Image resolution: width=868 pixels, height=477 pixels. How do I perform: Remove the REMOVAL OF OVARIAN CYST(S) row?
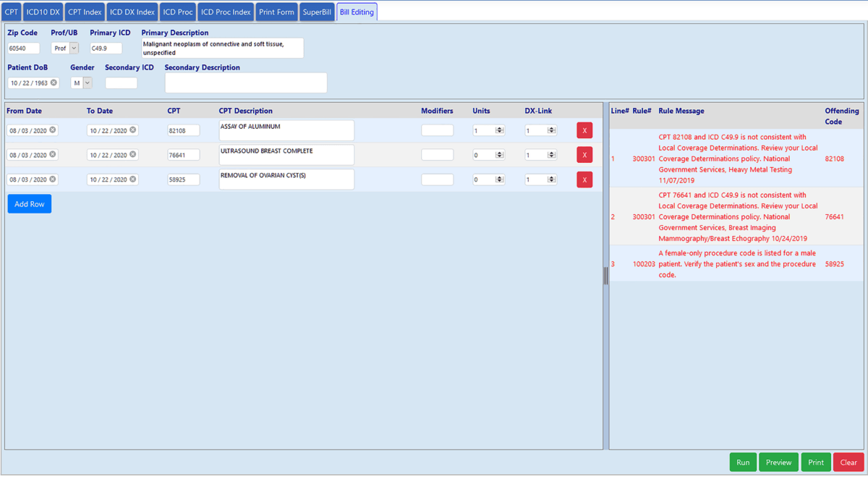pos(584,180)
